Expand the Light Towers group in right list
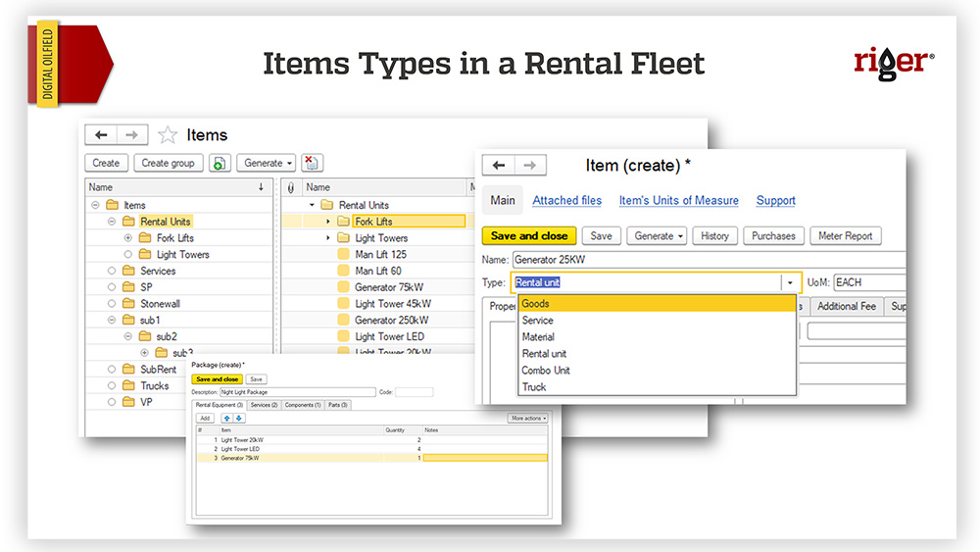The width and height of the screenshot is (980, 552). 328,238
